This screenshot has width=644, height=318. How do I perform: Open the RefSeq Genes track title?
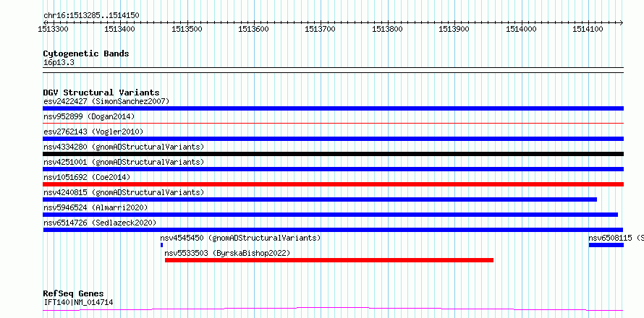click(74, 294)
